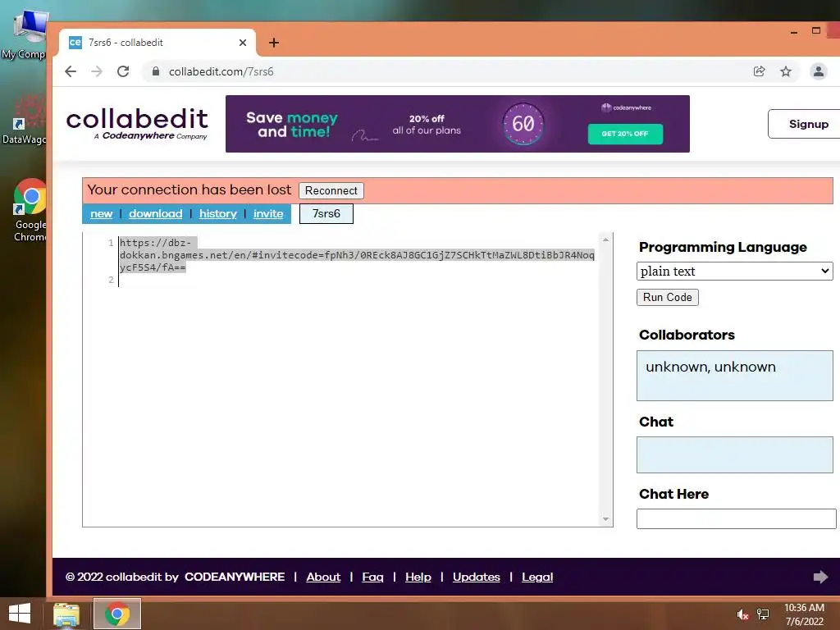Click the address bar URL
The image size is (840, 630).
pos(221,71)
